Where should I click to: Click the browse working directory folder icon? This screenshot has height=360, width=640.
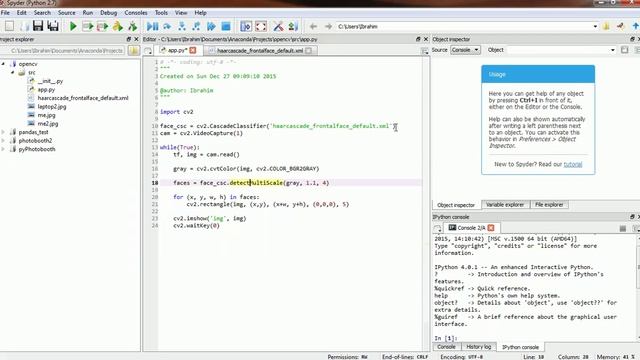[606, 26]
